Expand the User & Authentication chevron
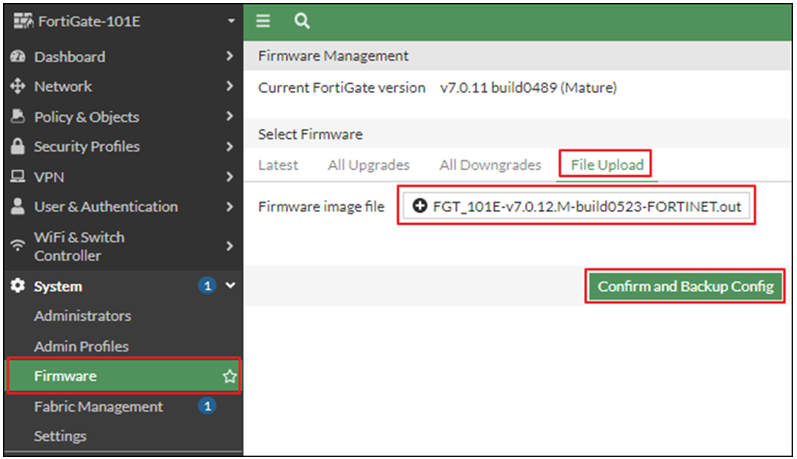The image size is (797, 459). point(230,206)
